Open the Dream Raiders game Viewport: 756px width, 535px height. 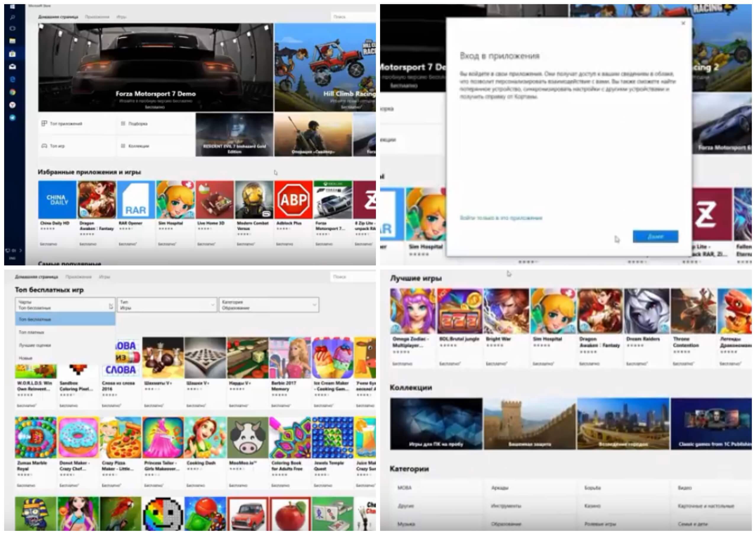click(x=647, y=328)
